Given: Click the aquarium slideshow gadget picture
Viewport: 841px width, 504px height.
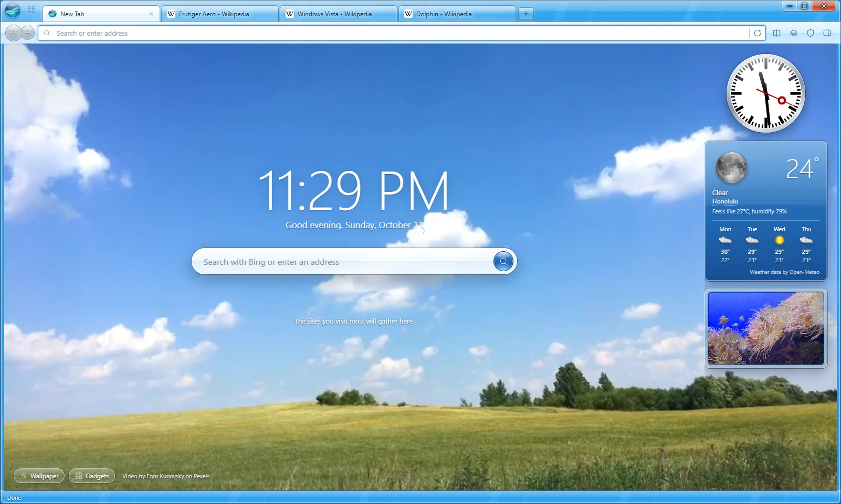Looking at the screenshot, I should click(x=766, y=328).
